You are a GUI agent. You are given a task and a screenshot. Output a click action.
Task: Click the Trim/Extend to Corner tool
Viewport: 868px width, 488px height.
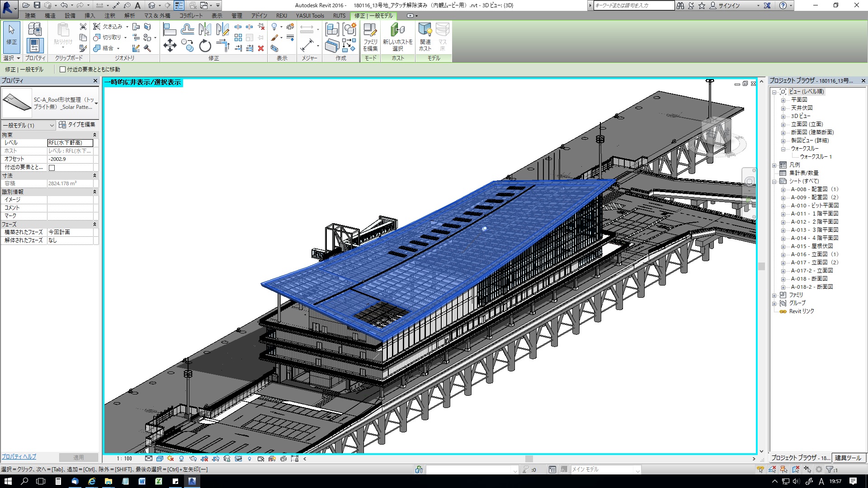click(x=223, y=45)
